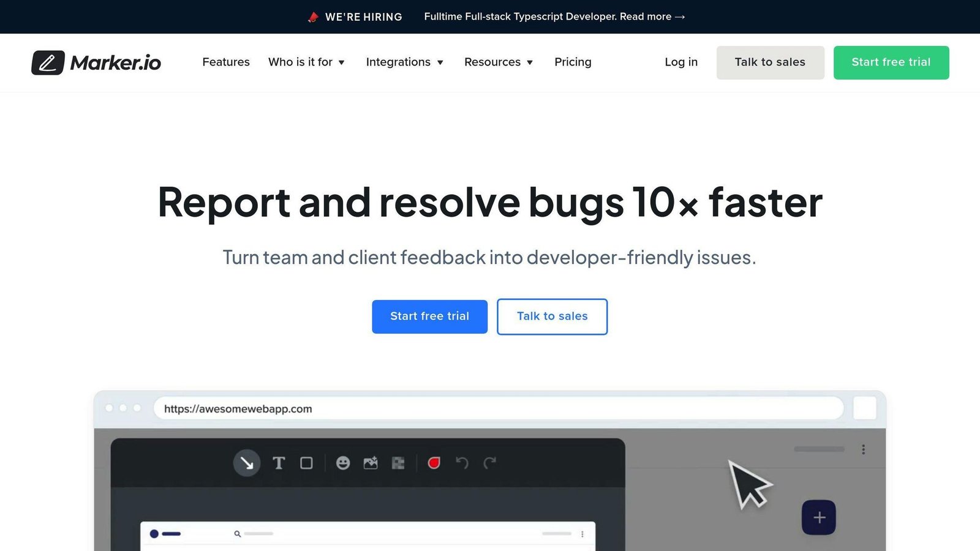This screenshot has height=551, width=980.
Task: Open the Features menu item
Action: [226, 62]
